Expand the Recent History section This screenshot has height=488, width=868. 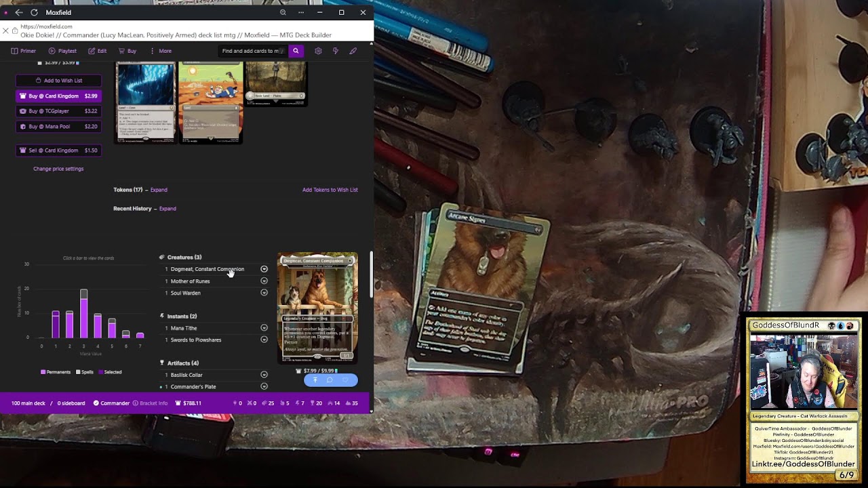click(x=167, y=209)
